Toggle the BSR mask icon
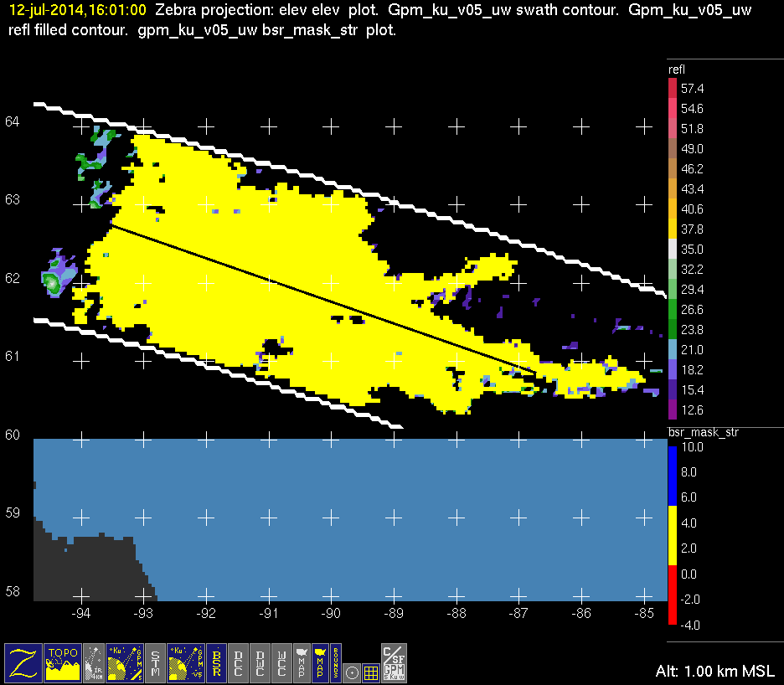This screenshot has width=784, height=685. click(x=216, y=663)
